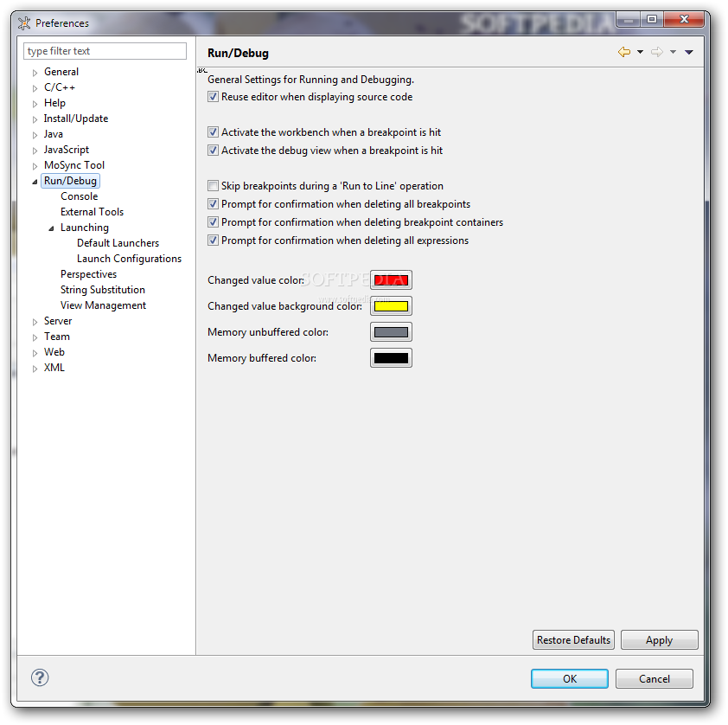Click the forward navigation arrow icon
Viewport: 728px width, 725px height.
(x=656, y=52)
